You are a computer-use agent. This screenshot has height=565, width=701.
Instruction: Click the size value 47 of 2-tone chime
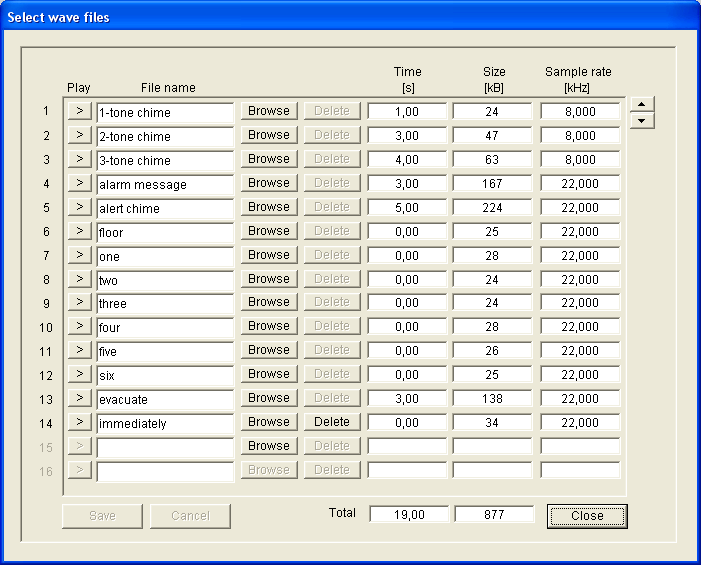click(x=492, y=135)
